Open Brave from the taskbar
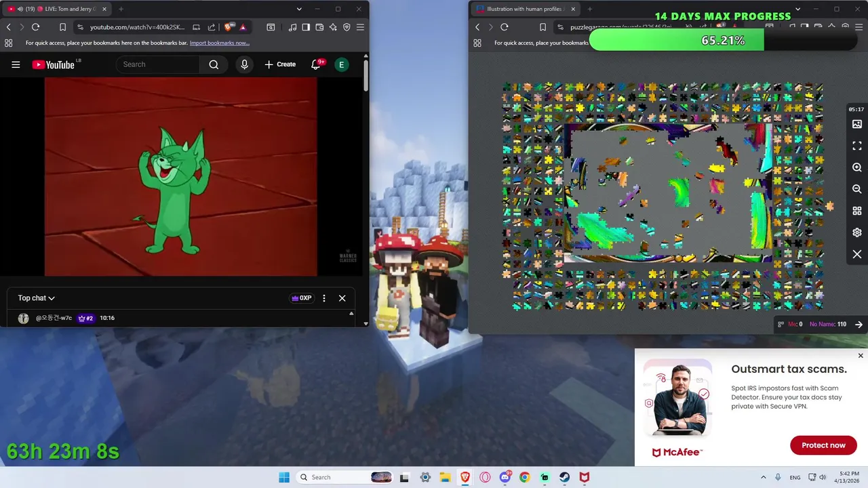Screen dimensions: 868x488 click(x=465, y=477)
